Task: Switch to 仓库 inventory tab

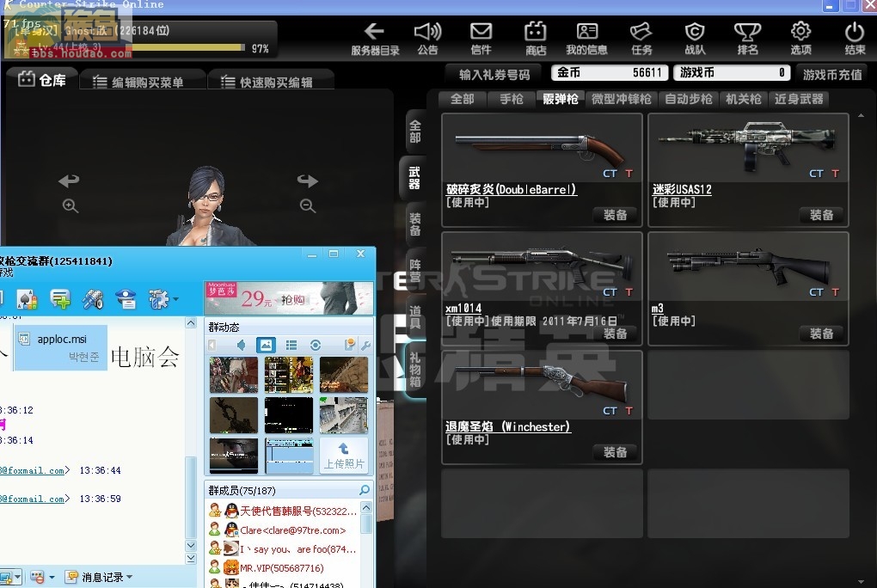Action: coord(42,81)
